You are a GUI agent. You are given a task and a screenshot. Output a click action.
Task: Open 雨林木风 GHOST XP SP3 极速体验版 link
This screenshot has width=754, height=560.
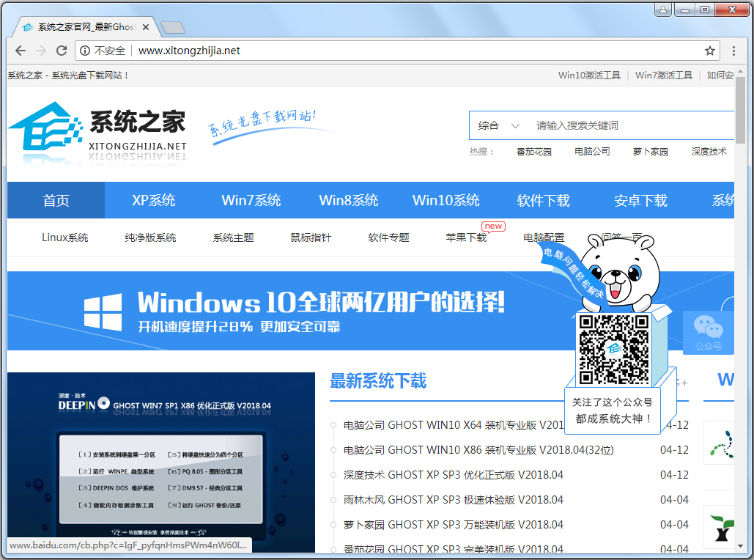[453, 500]
